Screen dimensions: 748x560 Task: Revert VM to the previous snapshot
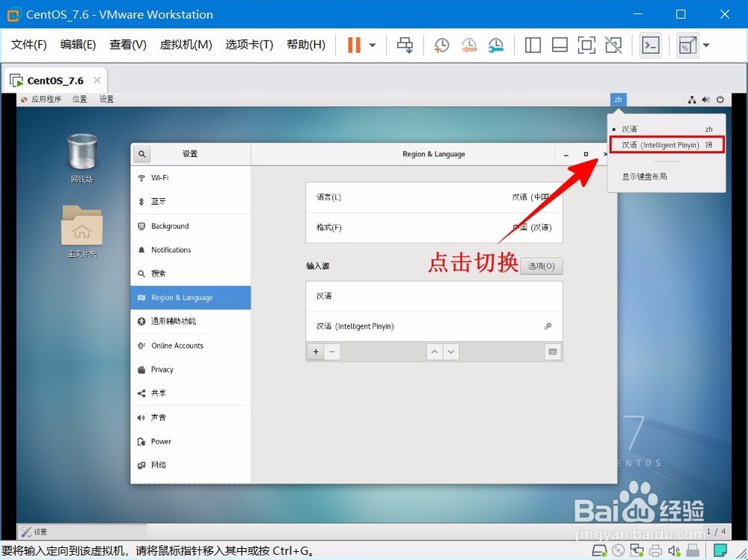[x=469, y=46]
